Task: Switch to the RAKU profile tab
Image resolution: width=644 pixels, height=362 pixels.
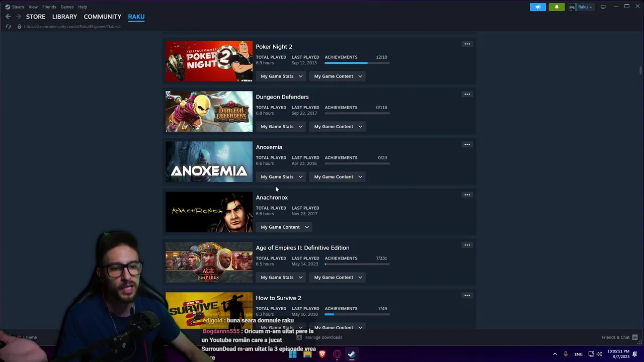Action: pyautogui.click(x=136, y=17)
